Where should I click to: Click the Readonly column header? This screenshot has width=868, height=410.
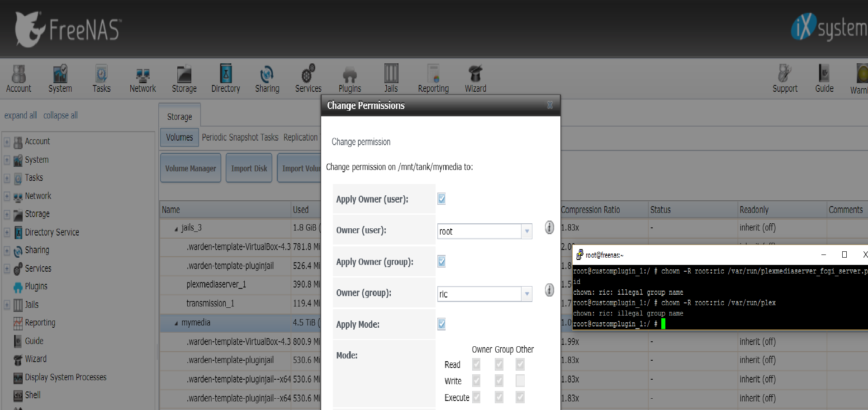[x=782, y=210]
